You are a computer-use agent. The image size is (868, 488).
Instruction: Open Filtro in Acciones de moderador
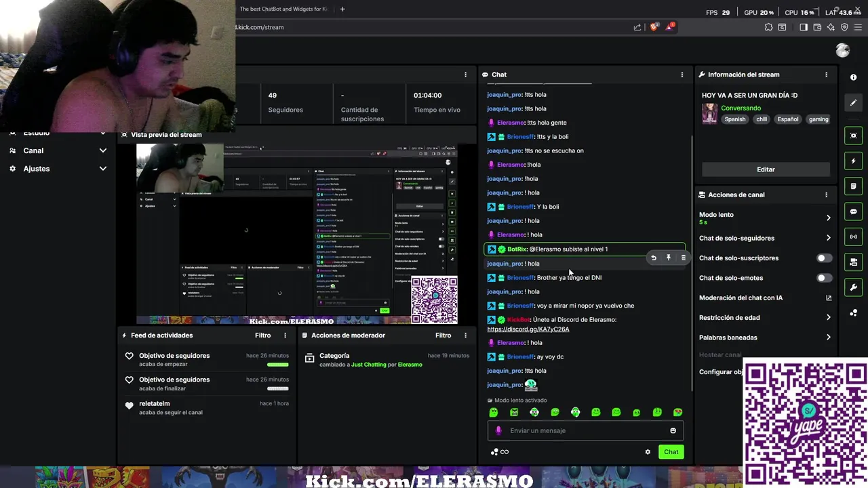(x=443, y=335)
